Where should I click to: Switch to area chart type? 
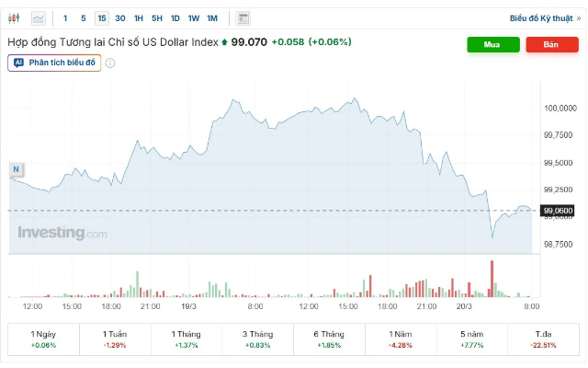pyautogui.click(x=38, y=17)
